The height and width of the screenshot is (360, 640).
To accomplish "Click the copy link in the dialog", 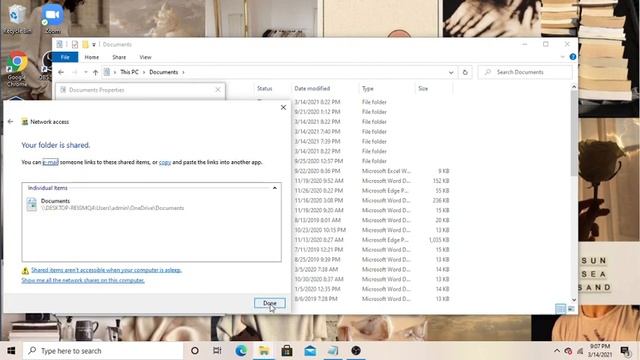I will point(165,162).
